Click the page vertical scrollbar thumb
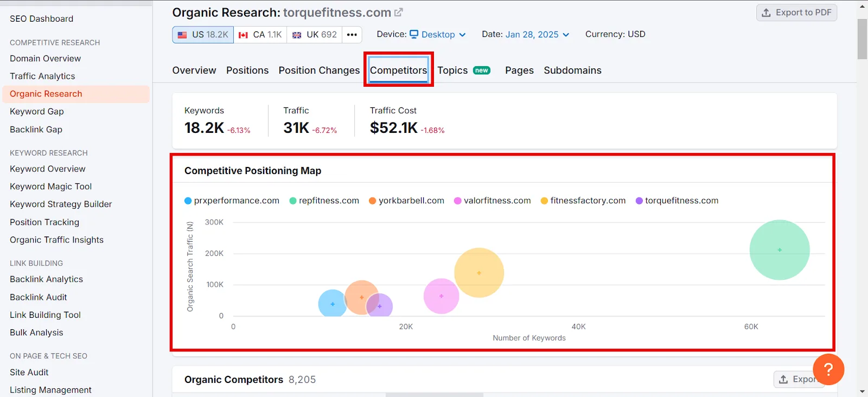The image size is (868, 397). [x=862, y=39]
